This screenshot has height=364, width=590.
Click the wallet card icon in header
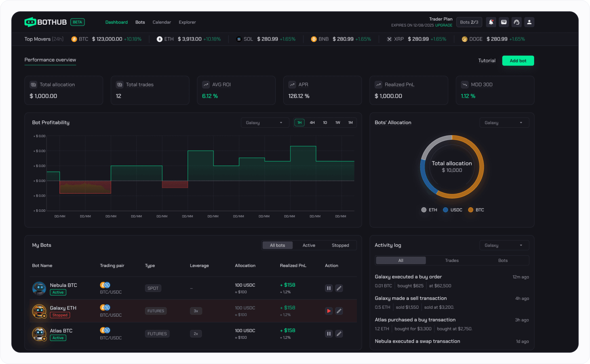(x=504, y=22)
